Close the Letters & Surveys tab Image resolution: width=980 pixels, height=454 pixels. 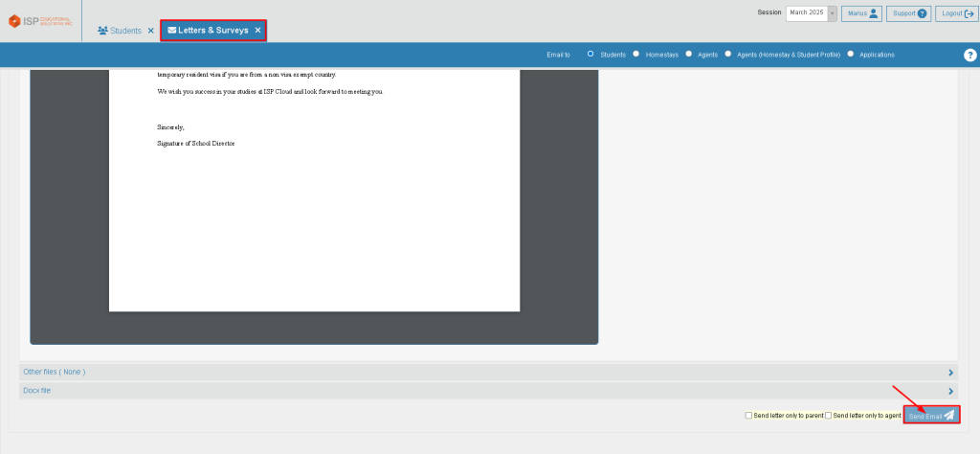click(x=257, y=31)
